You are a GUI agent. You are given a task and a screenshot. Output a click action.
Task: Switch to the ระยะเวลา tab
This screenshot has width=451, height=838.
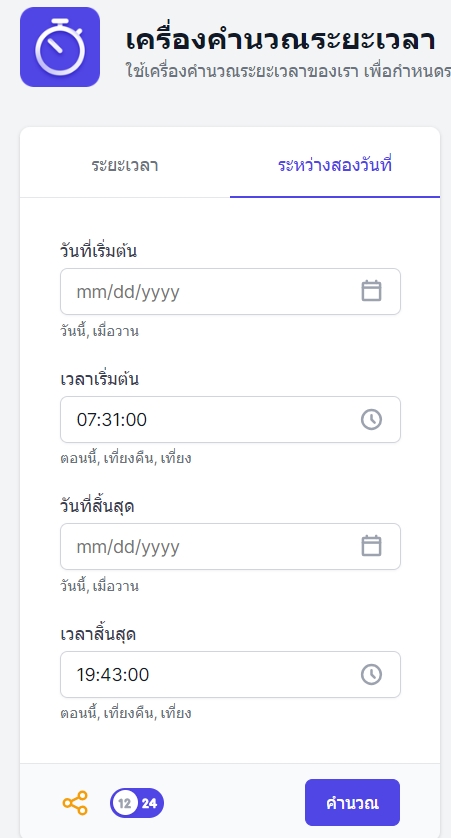(x=125, y=165)
